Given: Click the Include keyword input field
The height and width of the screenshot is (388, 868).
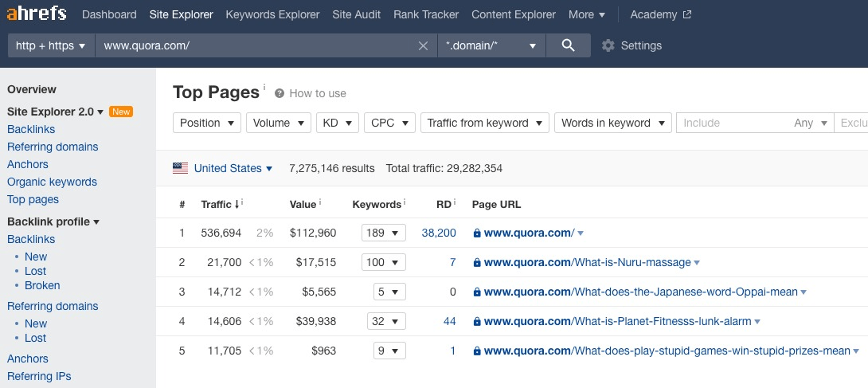Looking at the screenshot, I should 733,123.
